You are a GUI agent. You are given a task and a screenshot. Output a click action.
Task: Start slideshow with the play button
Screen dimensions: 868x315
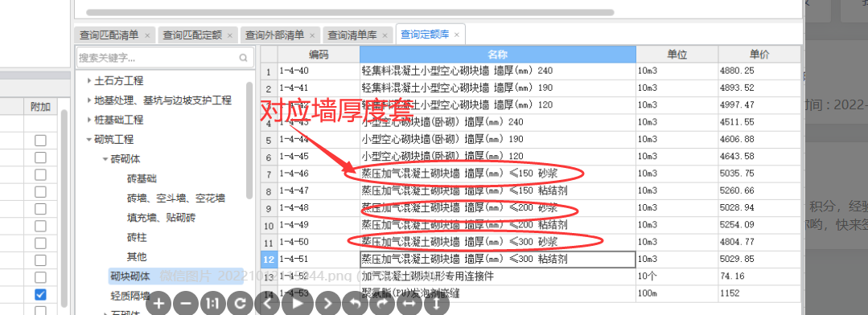click(298, 303)
